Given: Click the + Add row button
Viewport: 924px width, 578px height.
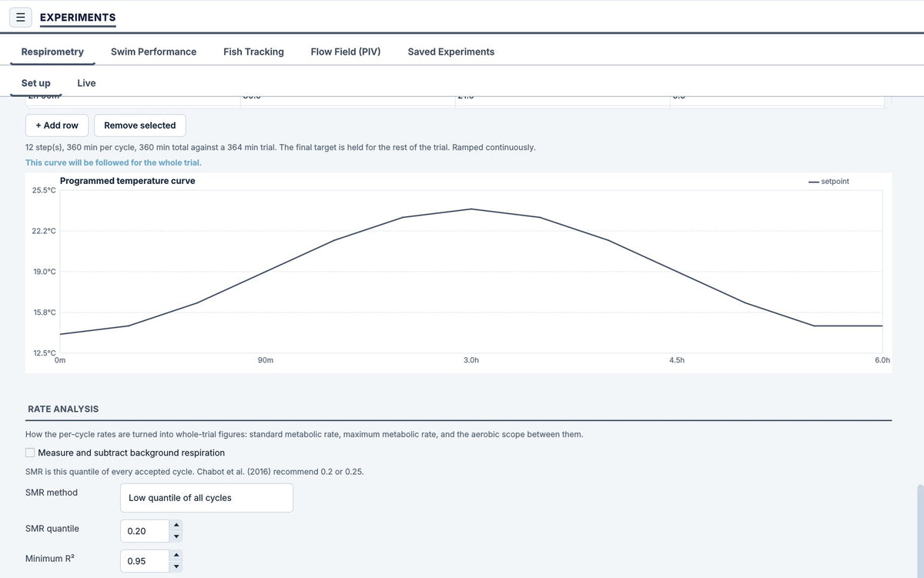Looking at the screenshot, I should coord(57,125).
